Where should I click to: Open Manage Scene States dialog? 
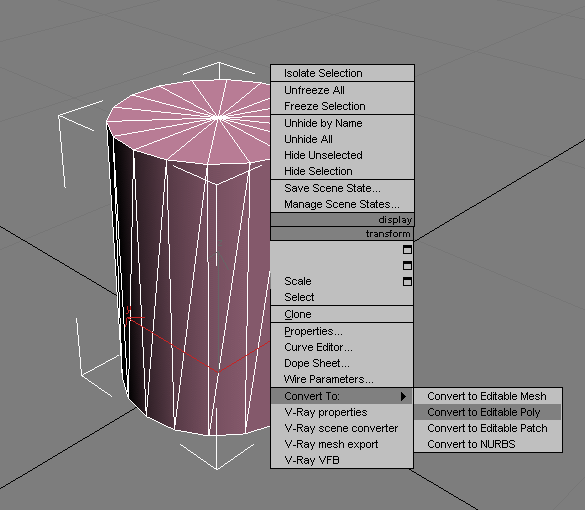(x=342, y=204)
